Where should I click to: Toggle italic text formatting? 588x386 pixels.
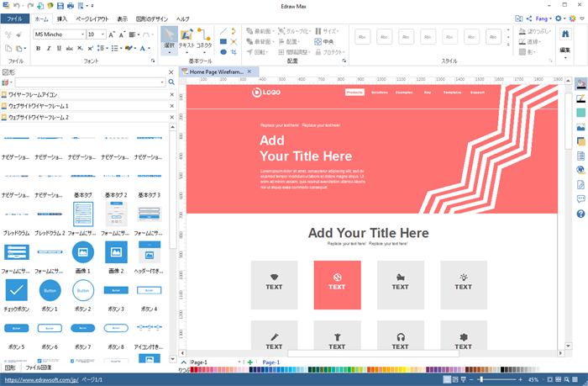(49, 48)
